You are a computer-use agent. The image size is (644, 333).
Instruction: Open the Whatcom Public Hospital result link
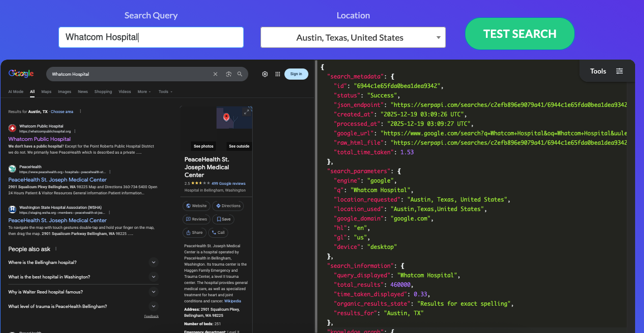40,139
